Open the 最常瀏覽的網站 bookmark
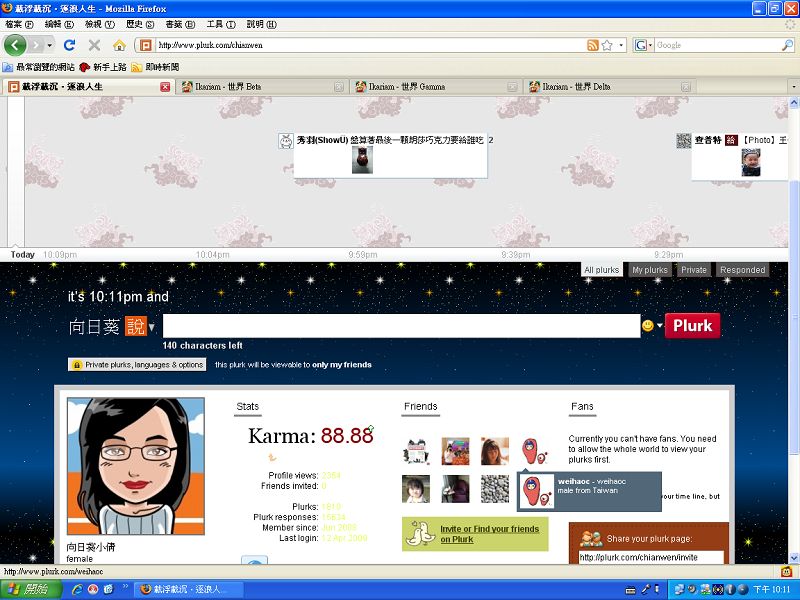 pyautogui.click(x=39, y=67)
